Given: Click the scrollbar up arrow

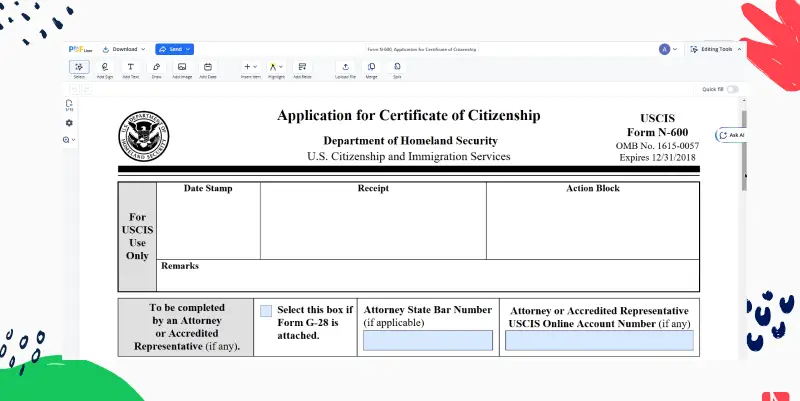Looking at the screenshot, I should tap(744, 101).
